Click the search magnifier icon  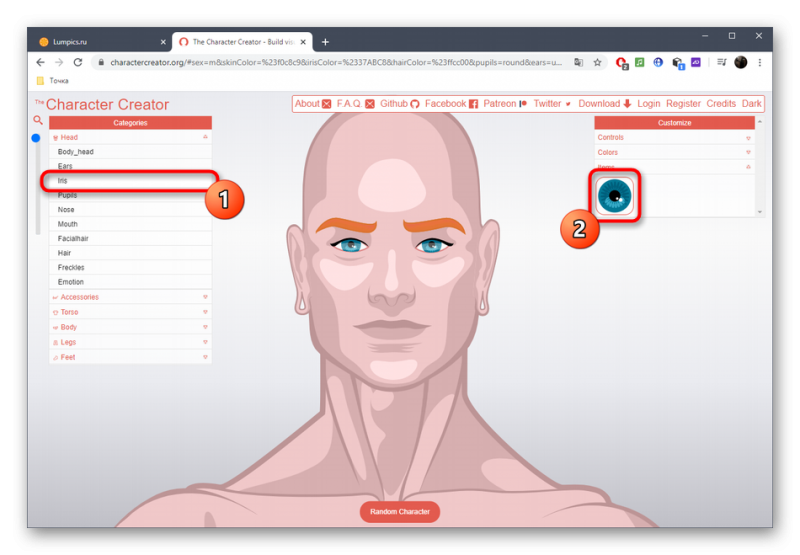click(x=38, y=120)
